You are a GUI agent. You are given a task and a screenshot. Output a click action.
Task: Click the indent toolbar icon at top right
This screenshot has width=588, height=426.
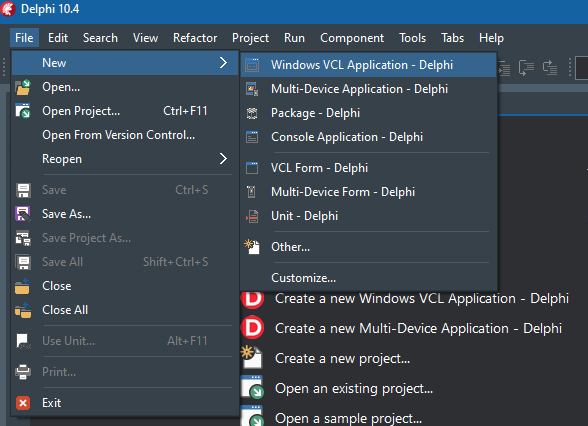pyautogui.click(x=504, y=68)
